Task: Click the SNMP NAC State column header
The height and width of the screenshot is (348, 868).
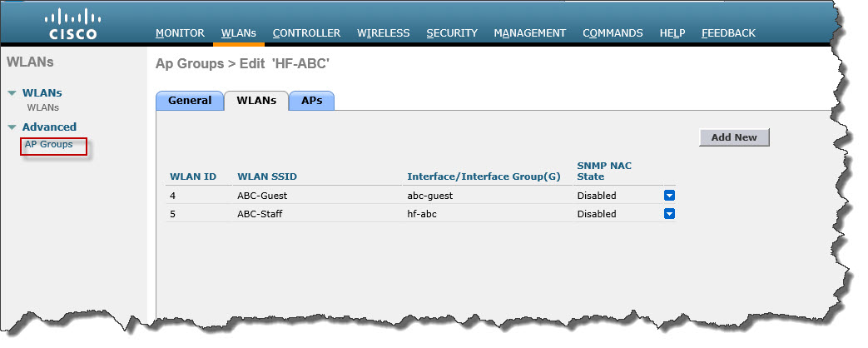Action: coord(604,172)
